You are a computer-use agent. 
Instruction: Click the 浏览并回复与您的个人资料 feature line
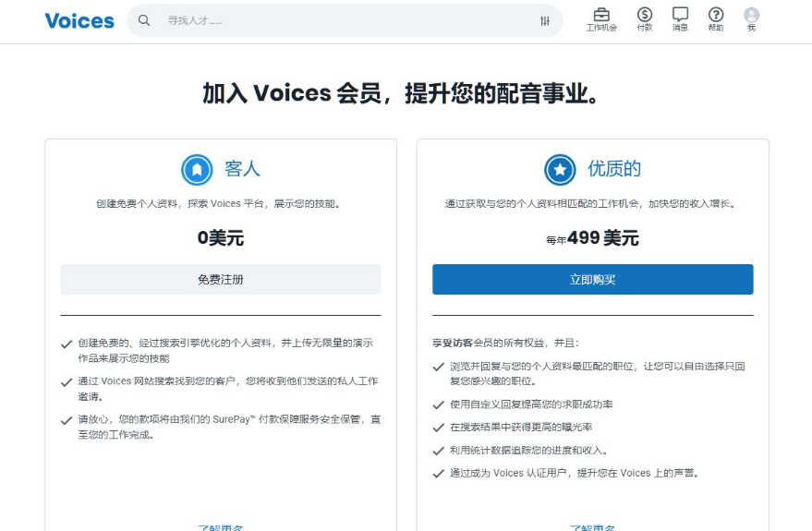coord(597,374)
